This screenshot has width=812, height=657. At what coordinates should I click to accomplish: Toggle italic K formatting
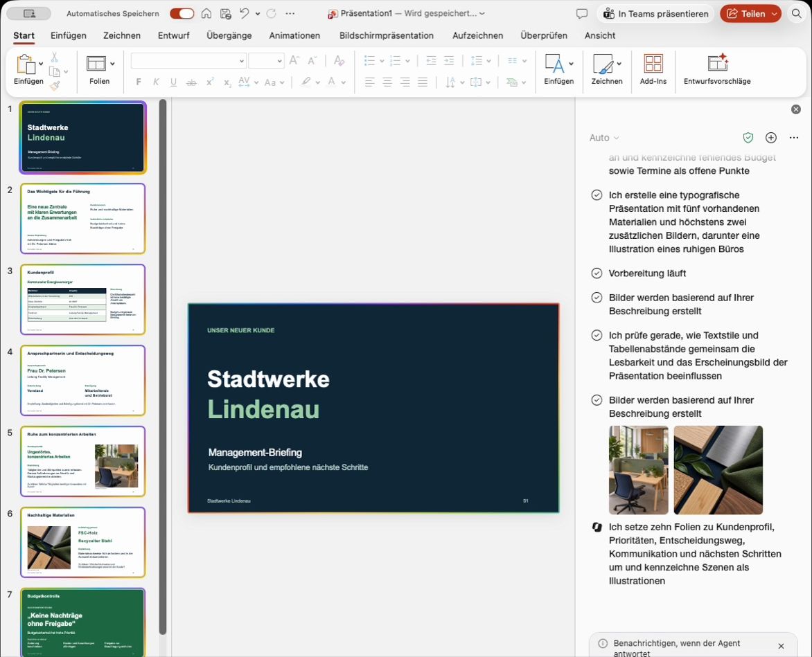(156, 82)
